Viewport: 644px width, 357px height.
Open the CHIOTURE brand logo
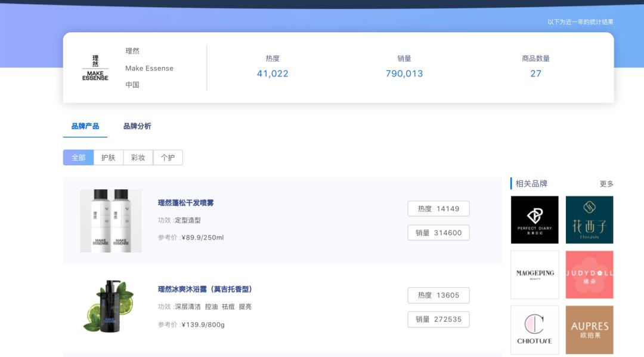coord(534,330)
